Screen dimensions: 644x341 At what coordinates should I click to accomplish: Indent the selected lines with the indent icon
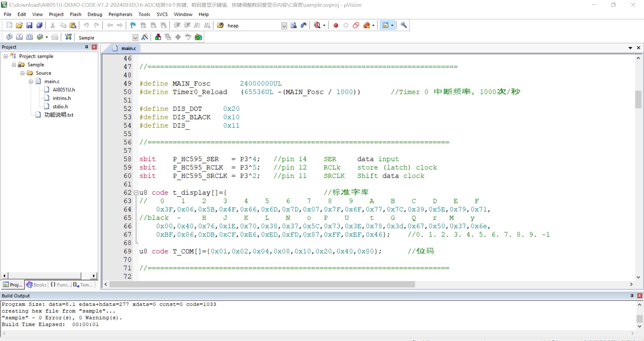coord(177,25)
